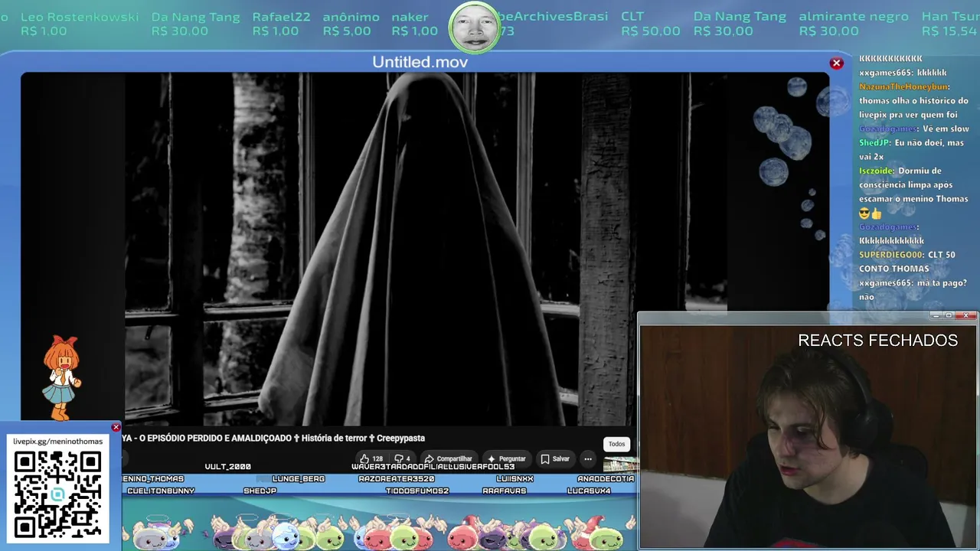Close the REACTS FECHADOS webcam window
Viewport: 980px width, 551px height.
[966, 315]
